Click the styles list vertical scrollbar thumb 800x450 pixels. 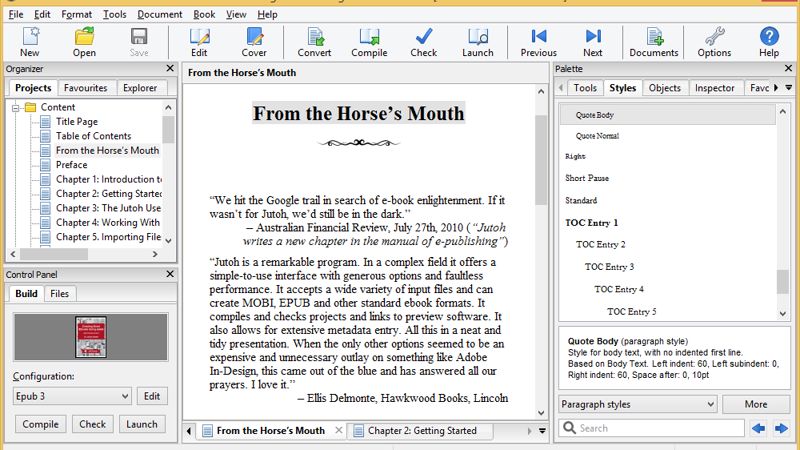783,282
